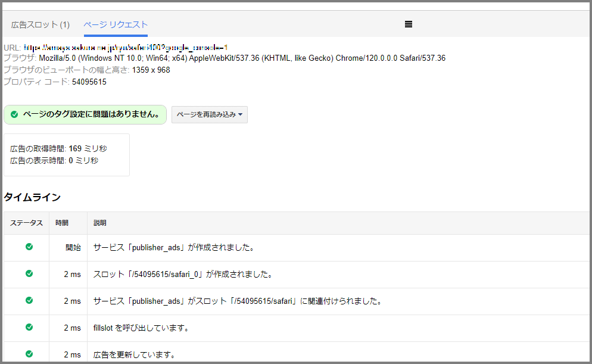592x364 pixels.
Task: Open the console hamburger menu
Action: tap(408, 24)
